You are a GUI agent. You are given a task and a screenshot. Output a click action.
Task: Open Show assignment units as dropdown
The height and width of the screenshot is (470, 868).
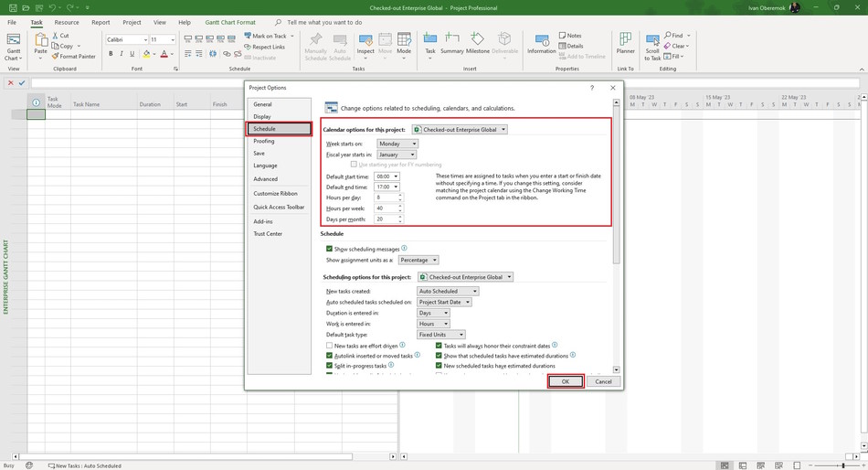tap(418, 260)
